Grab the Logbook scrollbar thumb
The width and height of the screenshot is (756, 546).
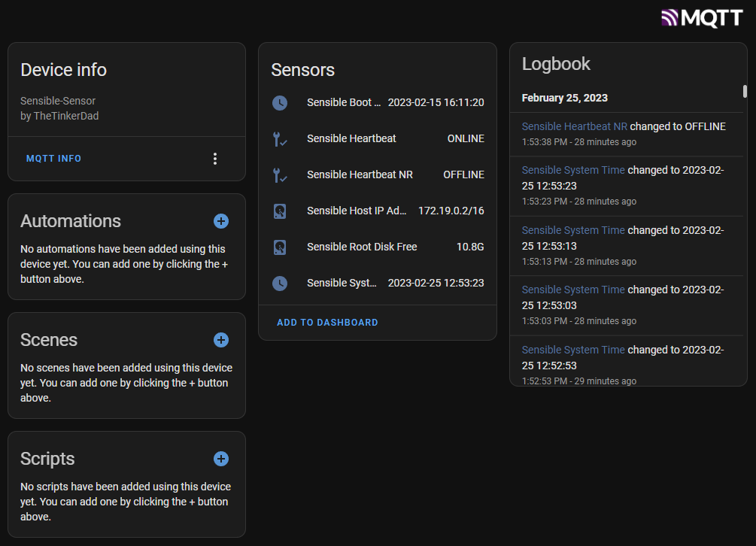[x=745, y=91]
